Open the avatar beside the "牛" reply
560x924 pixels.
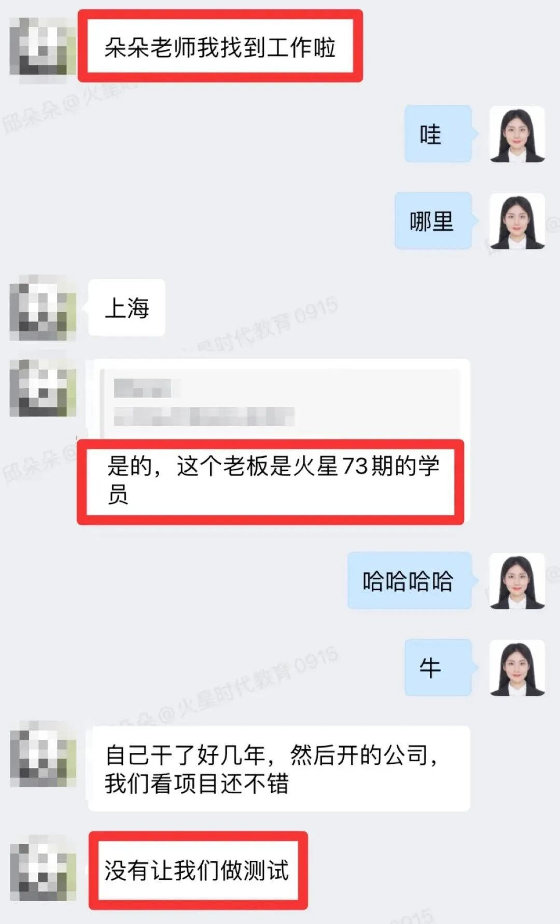[x=517, y=667]
